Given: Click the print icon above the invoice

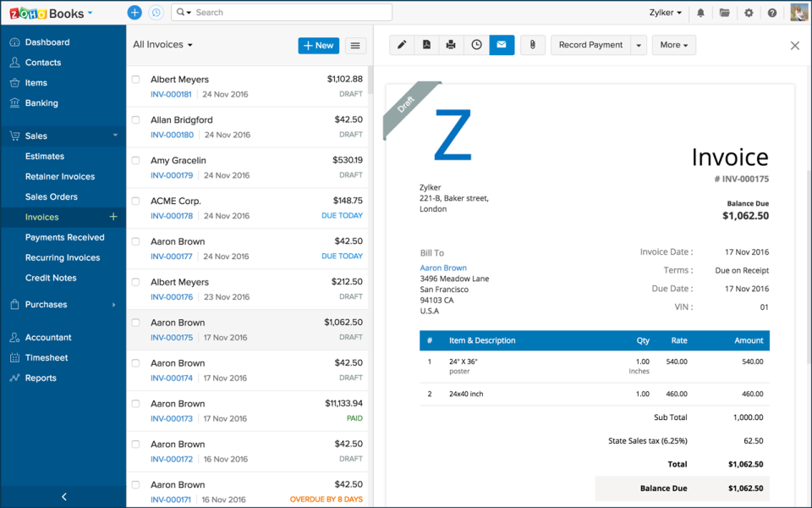Looking at the screenshot, I should [451, 45].
